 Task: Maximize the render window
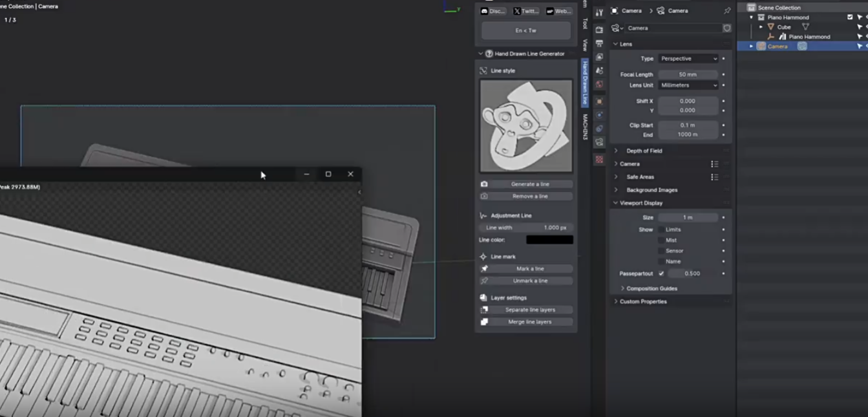point(328,174)
